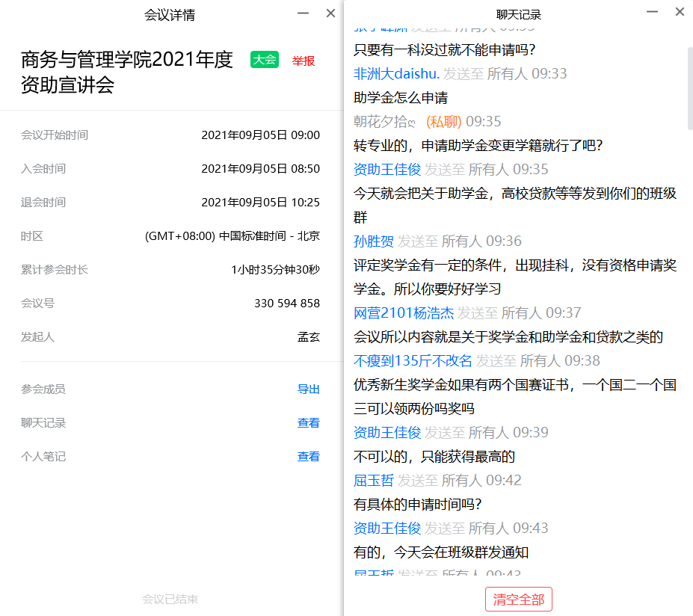Minimize the 会议详情 window
The image size is (693, 616).
pyautogui.click(x=303, y=13)
